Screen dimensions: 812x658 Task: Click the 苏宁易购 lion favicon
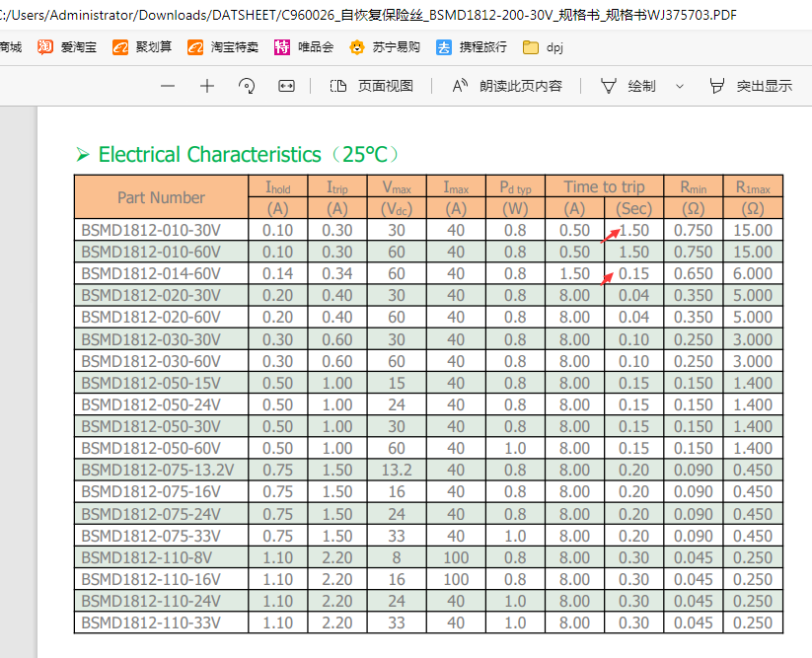click(357, 47)
